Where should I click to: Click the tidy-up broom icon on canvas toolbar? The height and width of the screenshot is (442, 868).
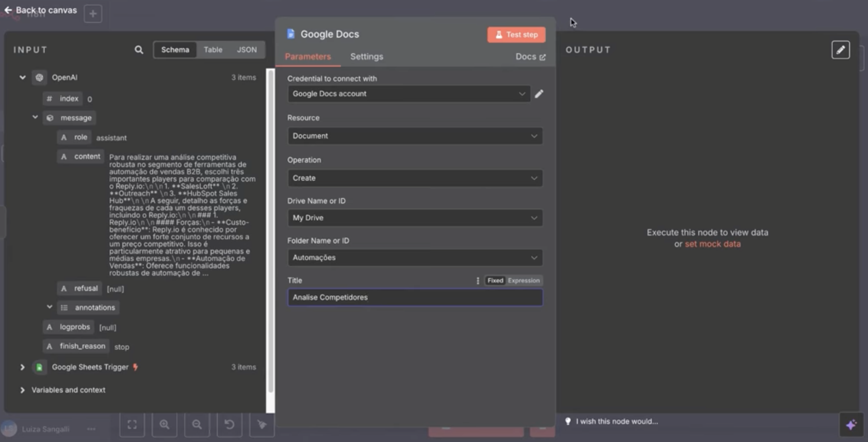click(261, 424)
